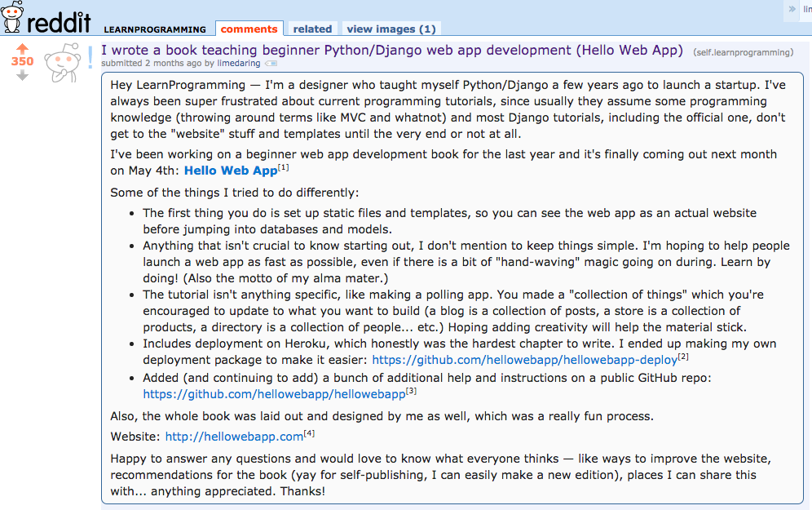Screen dimensions: 812x510
Task: Click the (self.learnprogramming) domain link
Action: tap(744, 52)
